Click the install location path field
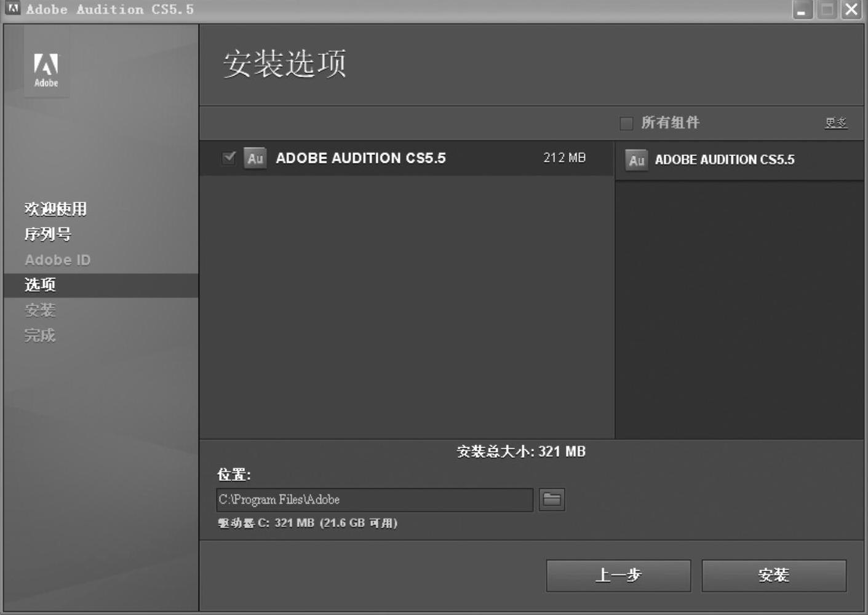This screenshot has height=615, width=868. [375, 499]
